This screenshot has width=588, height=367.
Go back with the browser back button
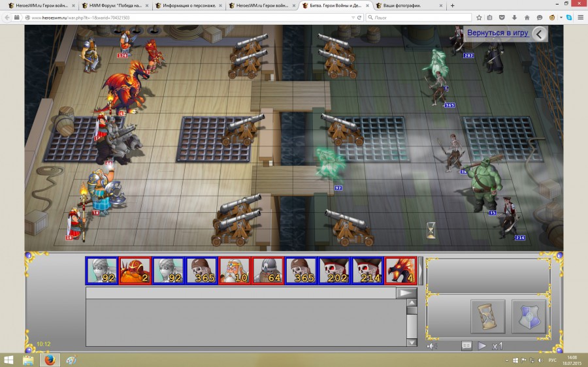7,17
